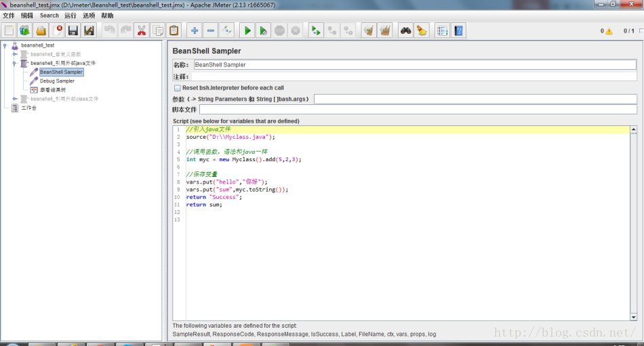This screenshot has width=644, height=346.
Task: Expand the beanshell_引用外部class文件 node handle
Action: point(14,99)
